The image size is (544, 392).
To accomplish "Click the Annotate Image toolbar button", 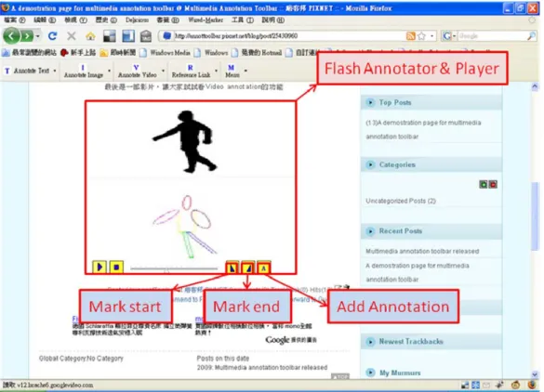I will (x=84, y=71).
